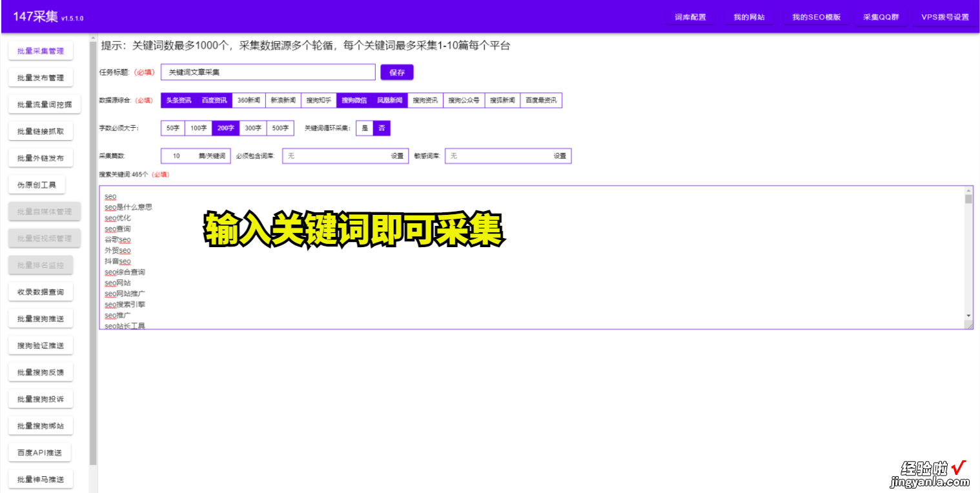Image resolution: width=980 pixels, height=493 pixels.
Task: Open 批量神马推送 in the sidebar
Action: tap(41, 479)
